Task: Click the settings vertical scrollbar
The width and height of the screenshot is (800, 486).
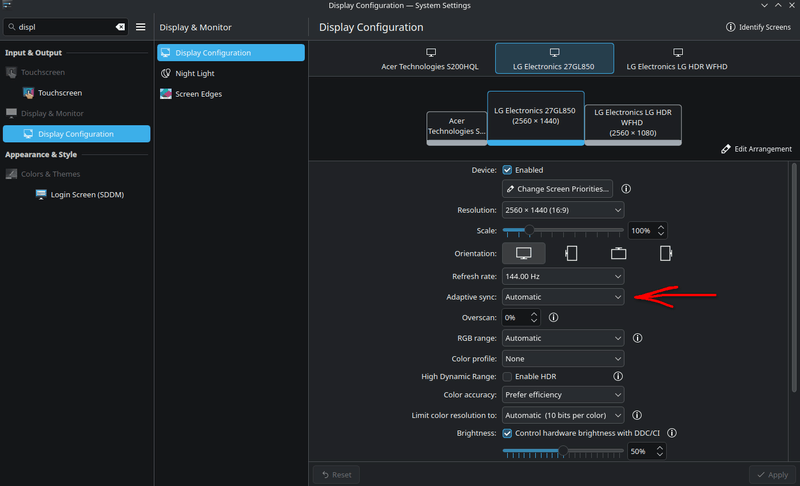Action: [794, 278]
